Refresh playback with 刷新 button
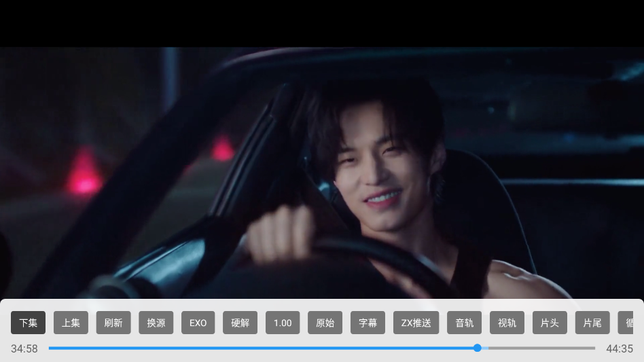644x362 pixels. pos(113,323)
